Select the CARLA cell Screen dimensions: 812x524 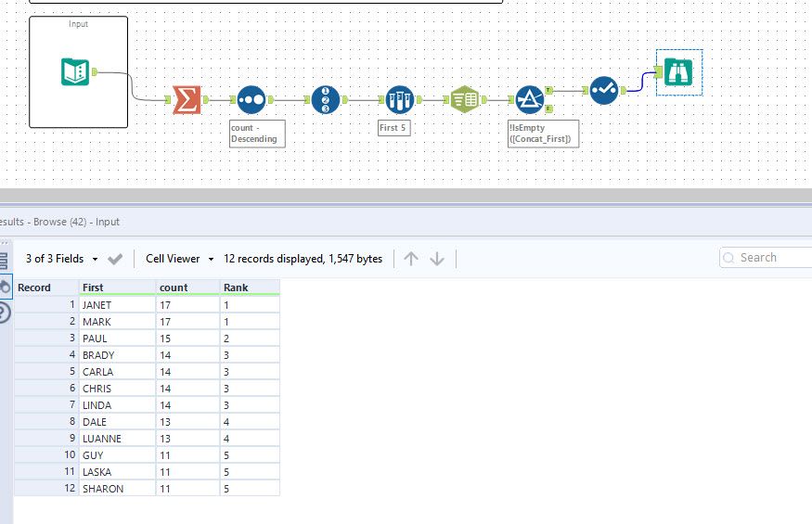point(118,372)
